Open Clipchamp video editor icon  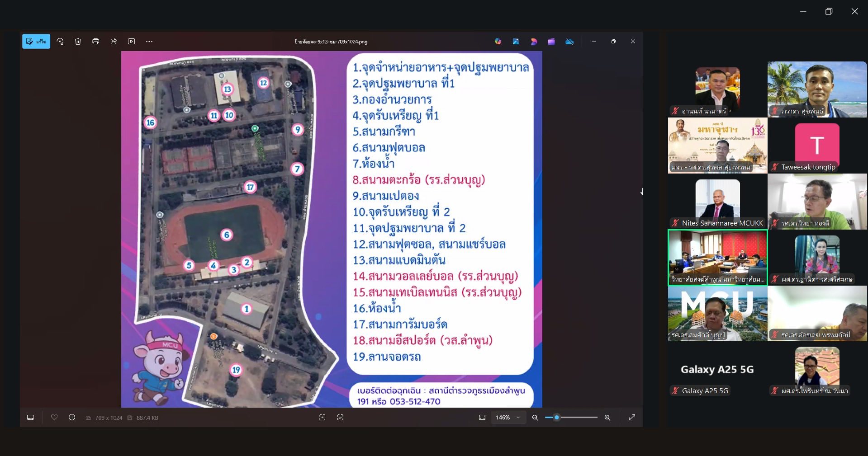[x=551, y=42]
